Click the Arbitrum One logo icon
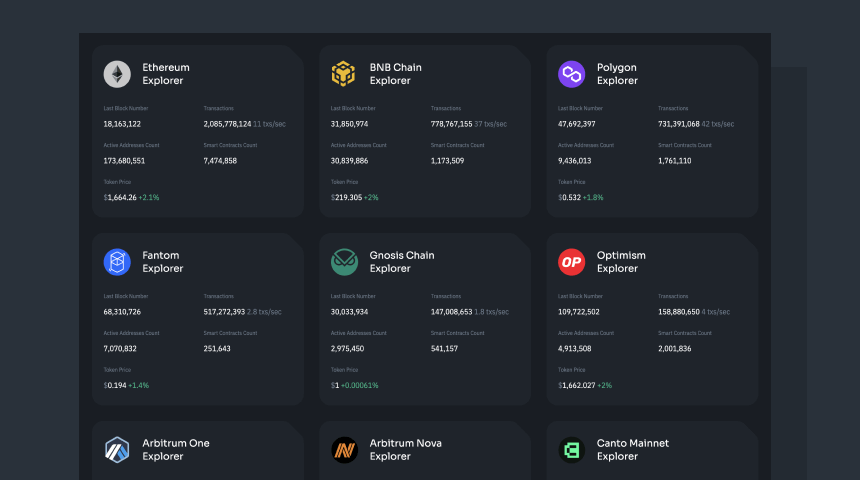Screen dimensions: 860x480 [x=117, y=450]
